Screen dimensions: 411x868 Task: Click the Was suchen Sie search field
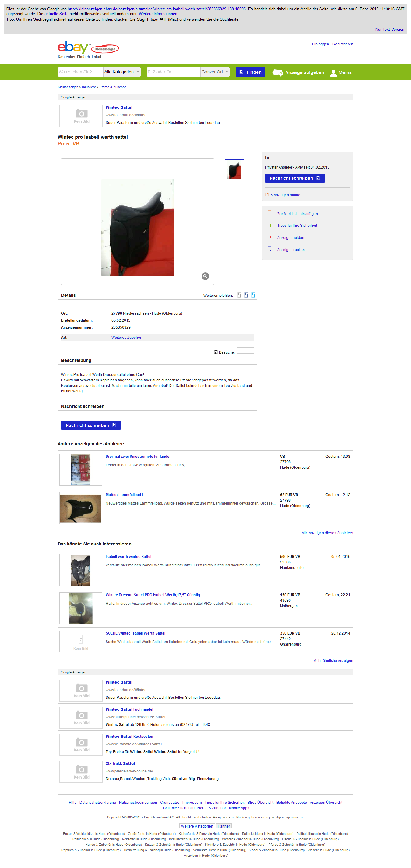[x=80, y=72]
